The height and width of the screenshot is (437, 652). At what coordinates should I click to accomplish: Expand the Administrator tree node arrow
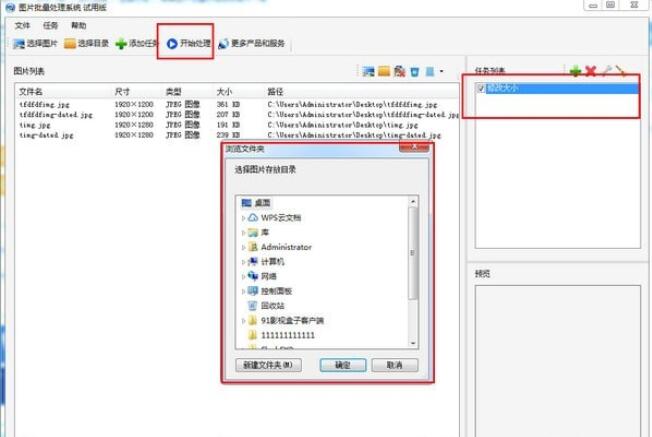point(243,247)
